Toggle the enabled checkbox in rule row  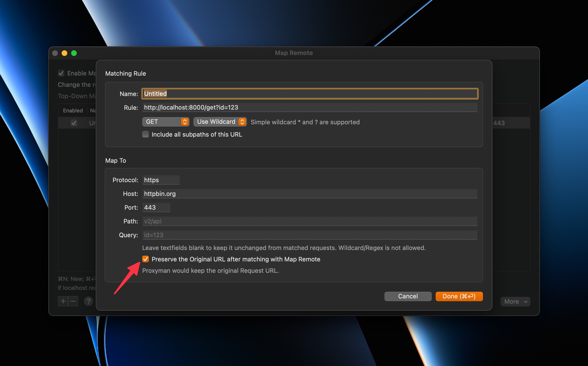coord(74,123)
